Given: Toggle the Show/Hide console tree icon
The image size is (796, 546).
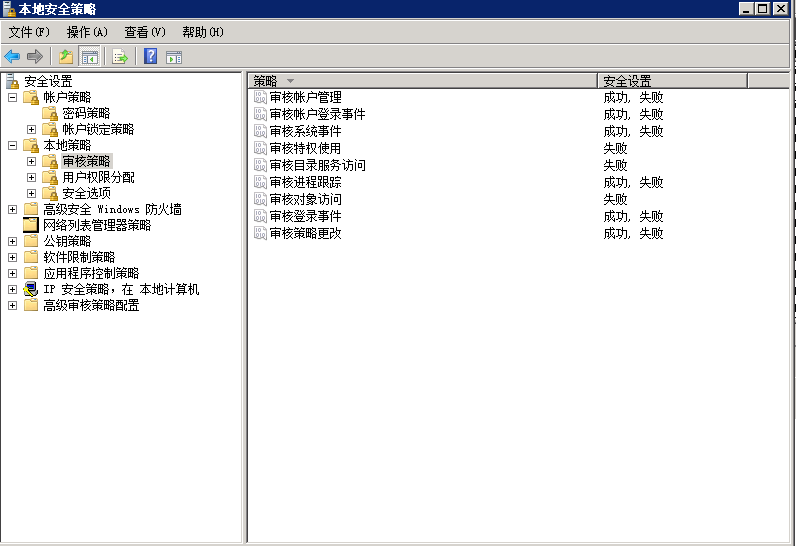Looking at the screenshot, I should pos(89,56).
